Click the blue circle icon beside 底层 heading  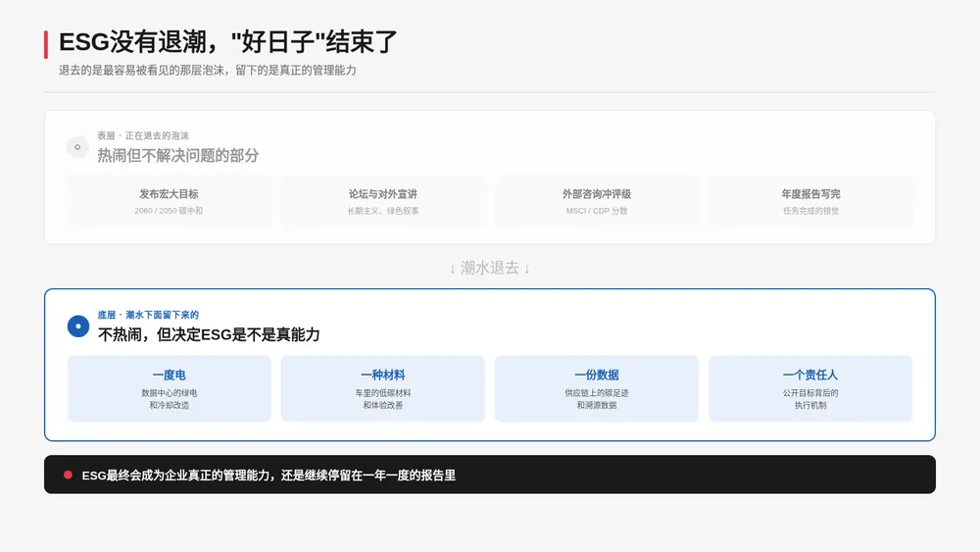click(78, 326)
